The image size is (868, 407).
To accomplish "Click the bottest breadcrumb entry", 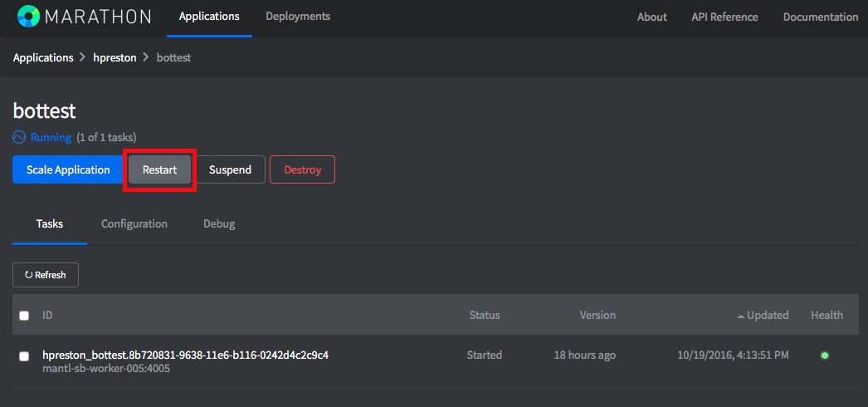I will pos(173,57).
